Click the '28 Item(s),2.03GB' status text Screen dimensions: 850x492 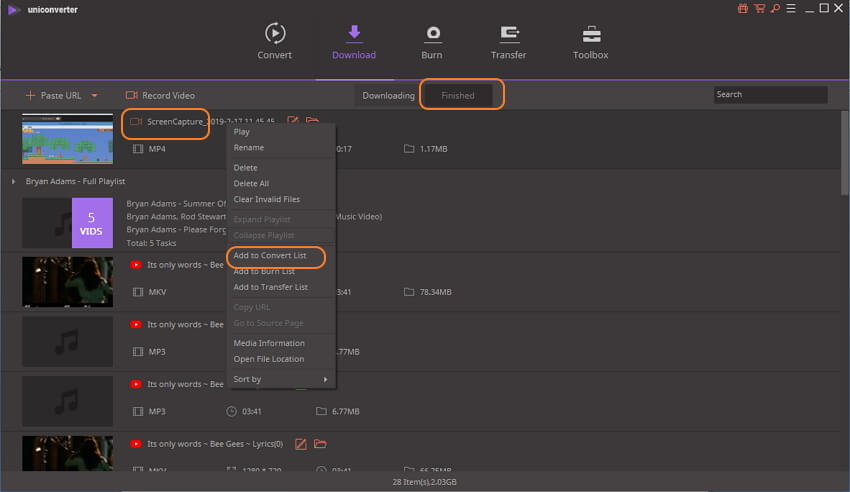pyautogui.click(x=424, y=482)
